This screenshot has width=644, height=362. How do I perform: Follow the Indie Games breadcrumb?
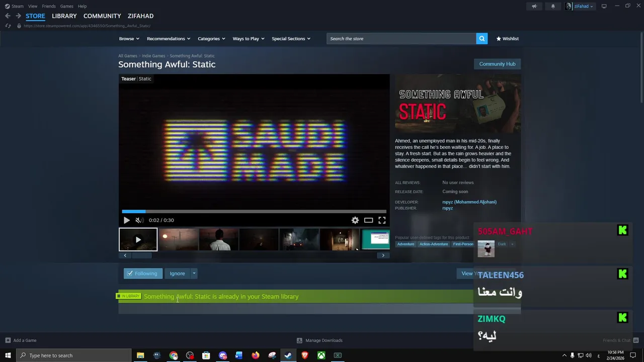pos(153,56)
